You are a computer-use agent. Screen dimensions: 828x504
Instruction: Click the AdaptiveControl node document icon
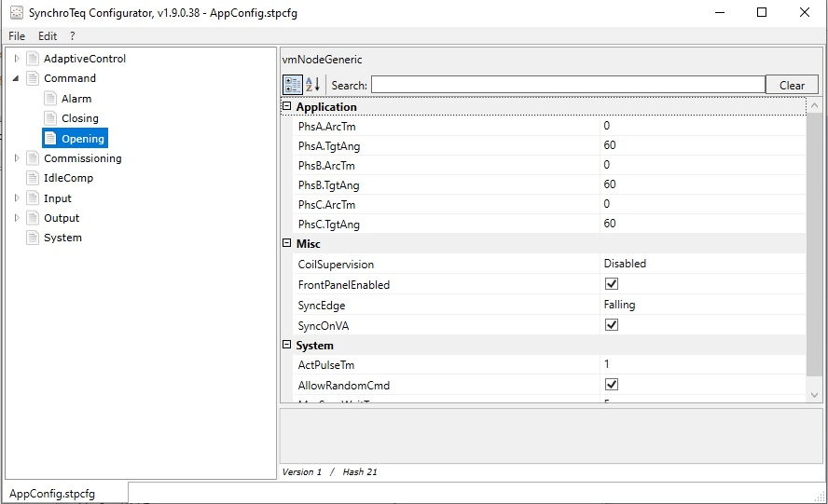[33, 59]
